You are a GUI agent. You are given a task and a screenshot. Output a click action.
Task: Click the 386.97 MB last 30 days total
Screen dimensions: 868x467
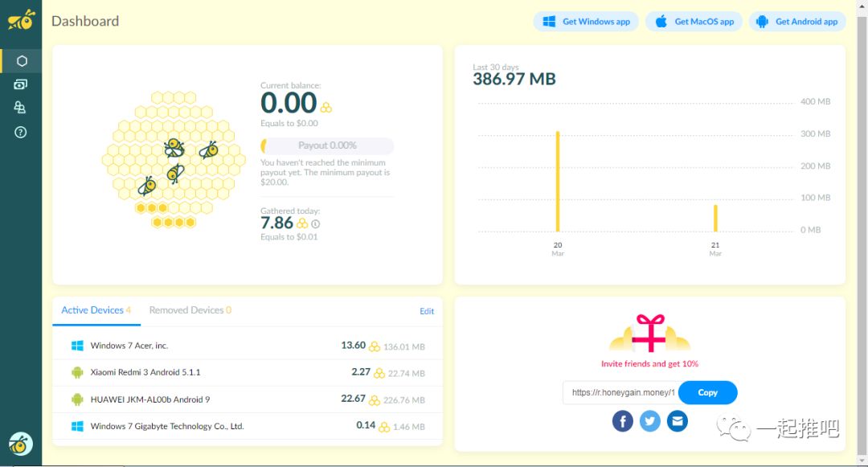coord(514,79)
